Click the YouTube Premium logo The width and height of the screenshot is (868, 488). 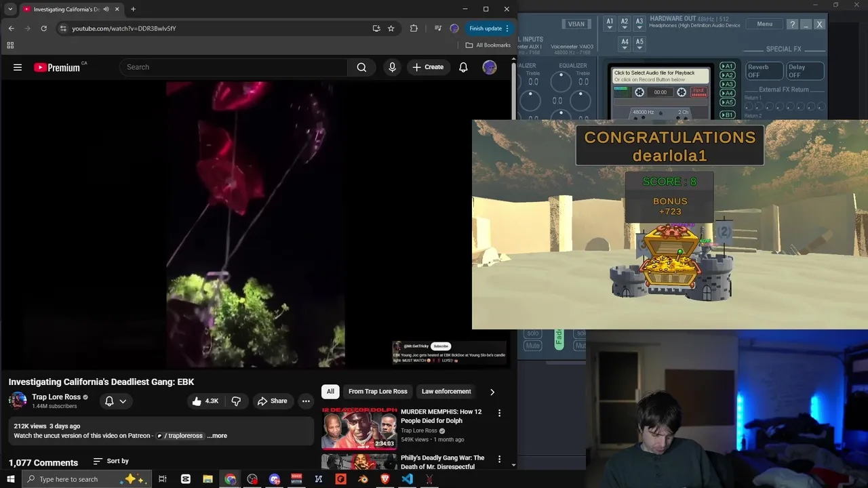pos(57,67)
